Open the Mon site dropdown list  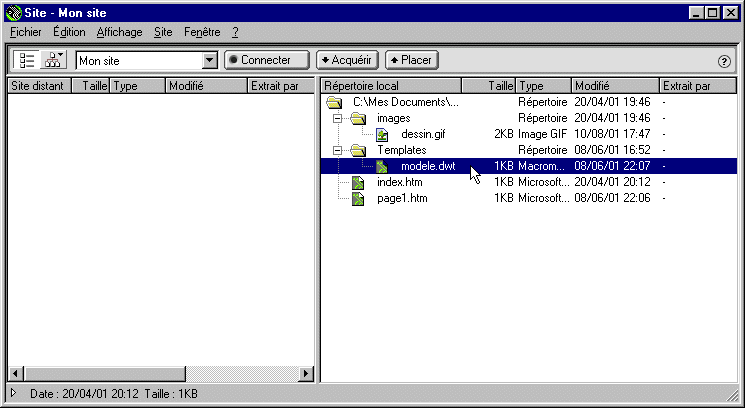click(x=209, y=61)
